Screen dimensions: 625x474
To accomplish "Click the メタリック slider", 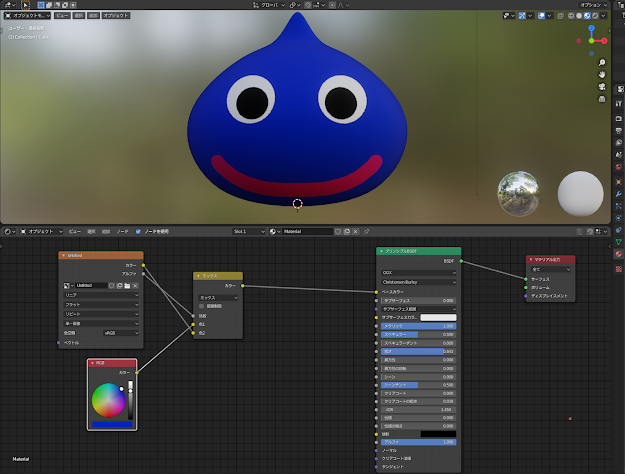I will coord(419,326).
